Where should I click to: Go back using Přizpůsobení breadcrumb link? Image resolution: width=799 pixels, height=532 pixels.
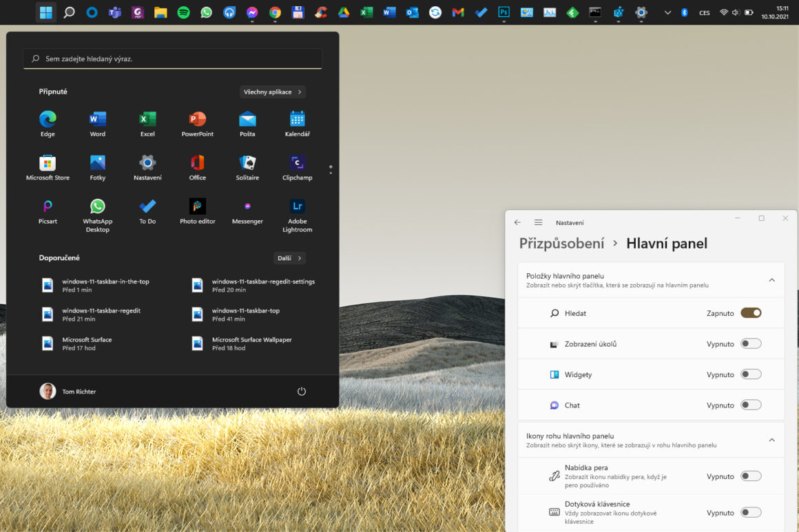(x=561, y=243)
